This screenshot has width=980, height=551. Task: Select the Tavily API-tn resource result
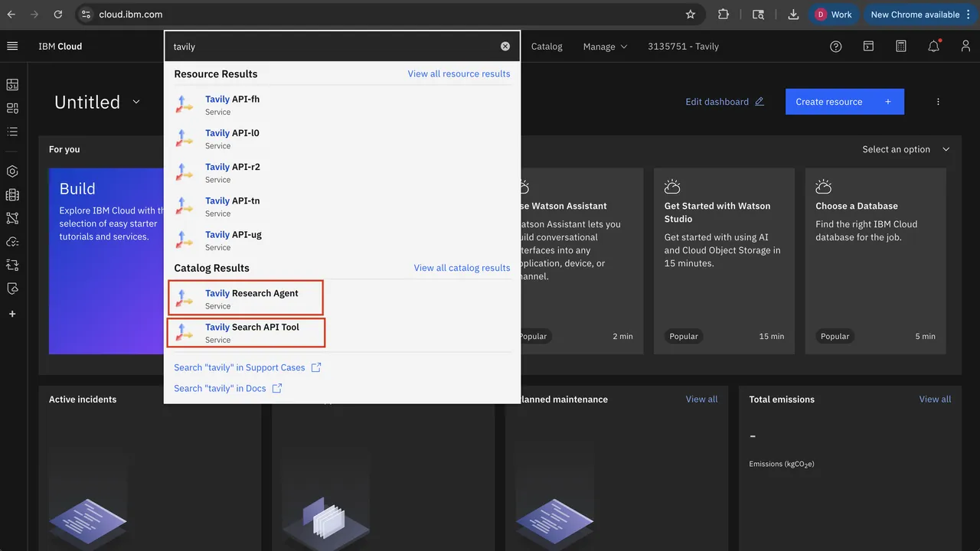click(x=342, y=206)
